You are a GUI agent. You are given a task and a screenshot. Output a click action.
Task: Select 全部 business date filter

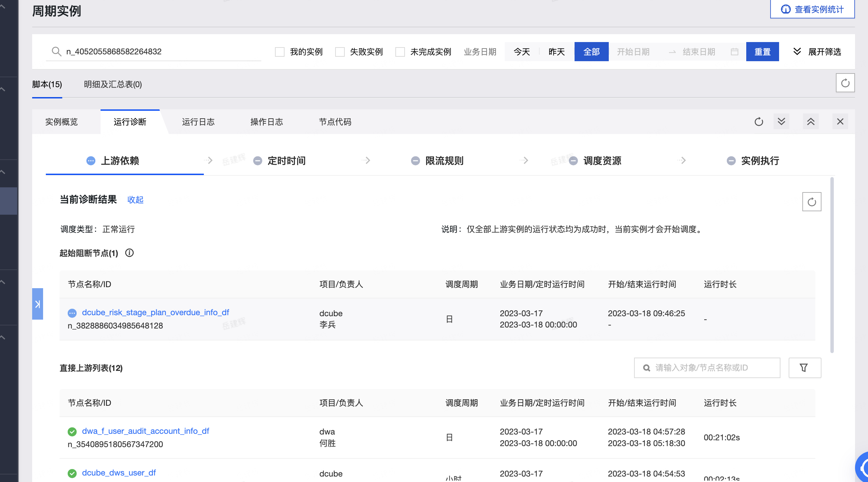point(592,52)
